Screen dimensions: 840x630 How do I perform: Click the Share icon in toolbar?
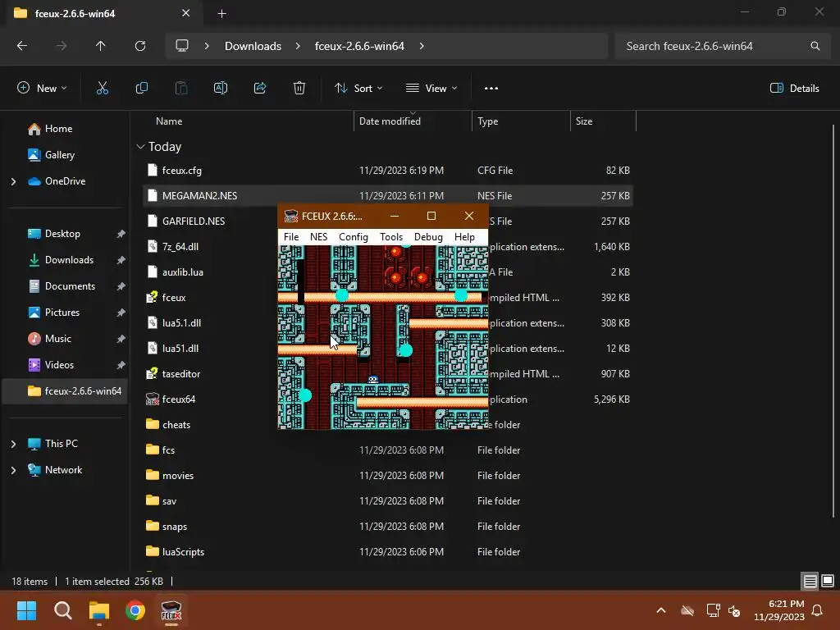coord(260,89)
